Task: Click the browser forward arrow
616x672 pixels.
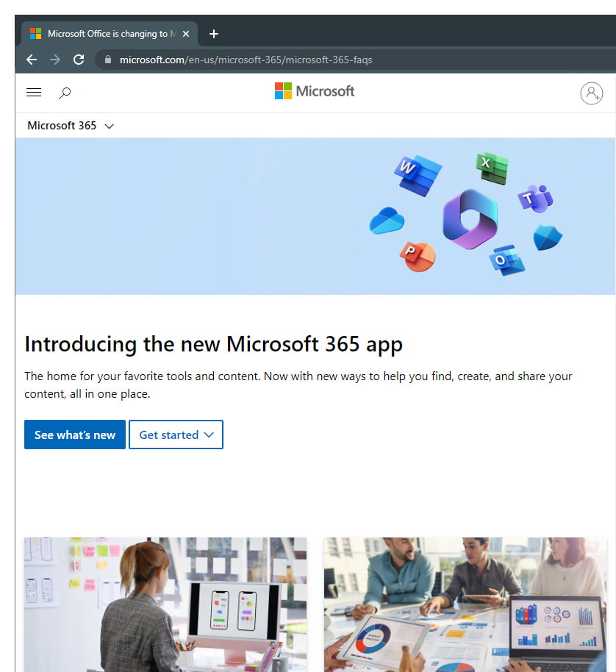Action: coord(55,60)
